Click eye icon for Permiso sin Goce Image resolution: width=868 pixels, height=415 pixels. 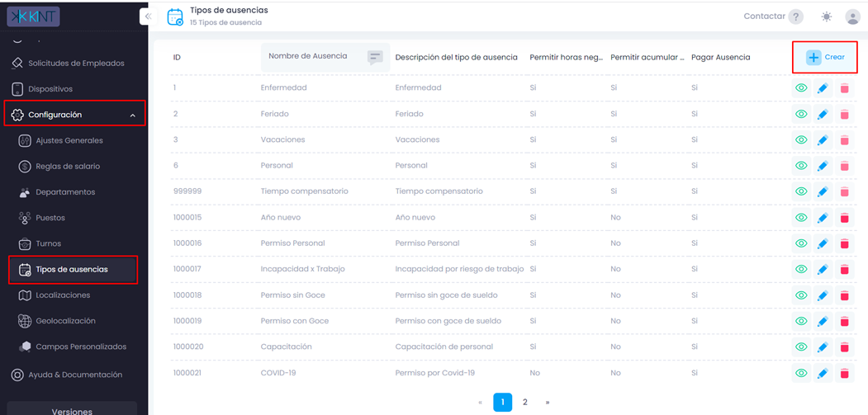click(801, 295)
